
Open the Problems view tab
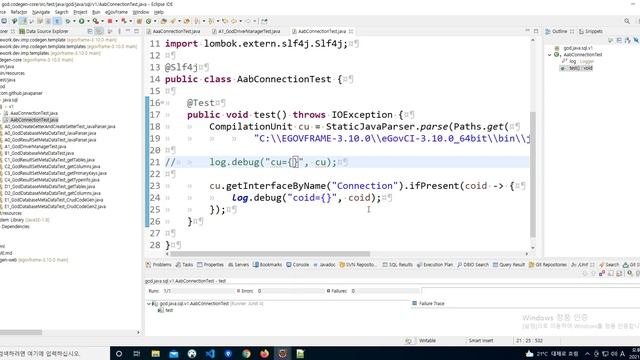pyautogui.click(x=159, y=264)
